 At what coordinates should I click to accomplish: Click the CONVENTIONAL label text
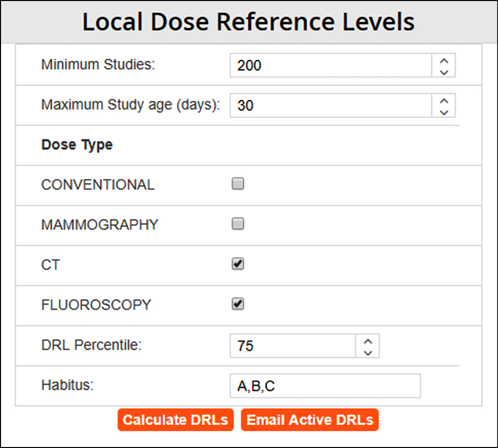pyautogui.click(x=97, y=185)
